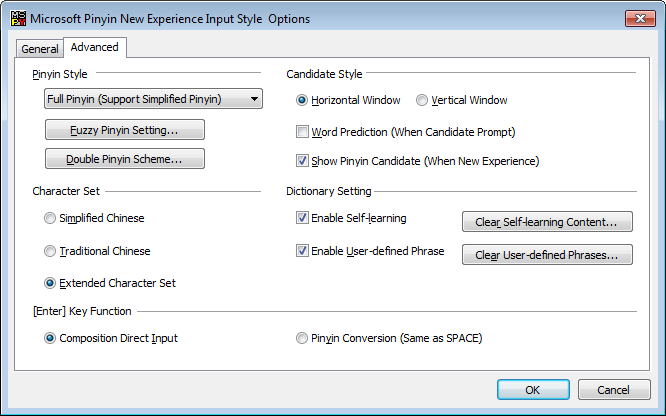Image resolution: width=666 pixels, height=416 pixels.
Task: Toggle Show Pinyin Candidate checkbox
Action: 303,160
